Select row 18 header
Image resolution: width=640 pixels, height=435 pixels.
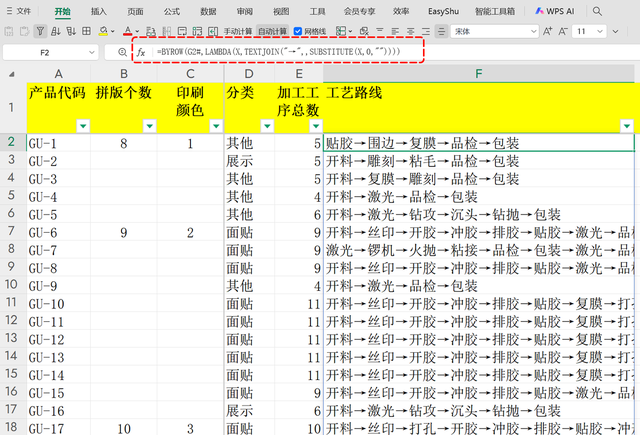click(x=11, y=427)
